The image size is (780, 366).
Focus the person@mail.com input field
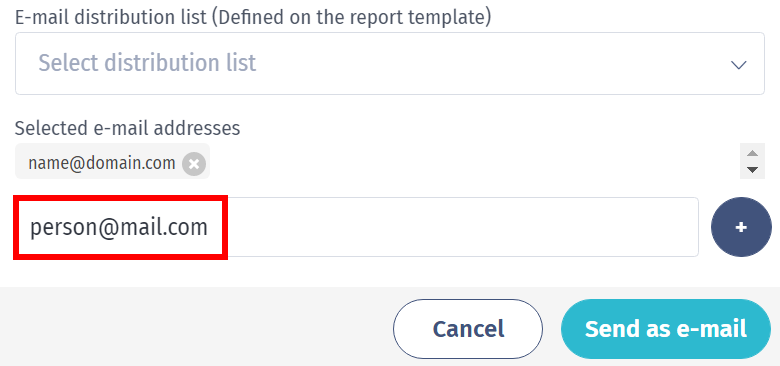[x=357, y=227]
